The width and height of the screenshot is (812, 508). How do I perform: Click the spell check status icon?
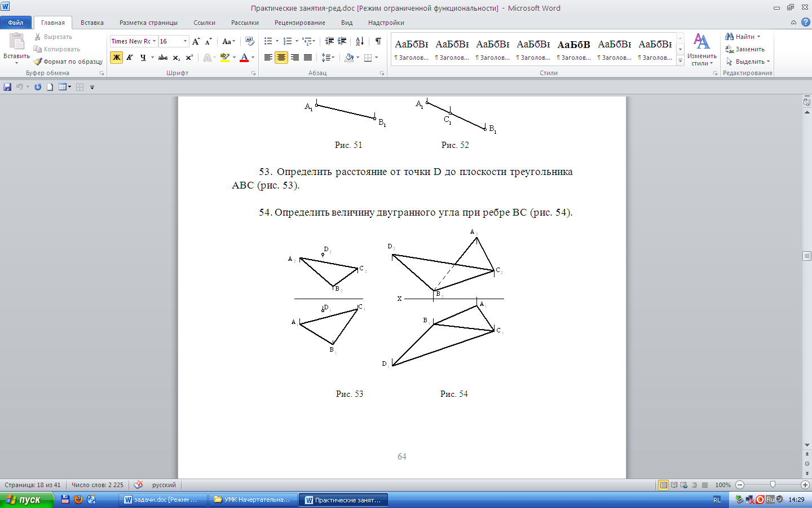(x=138, y=485)
